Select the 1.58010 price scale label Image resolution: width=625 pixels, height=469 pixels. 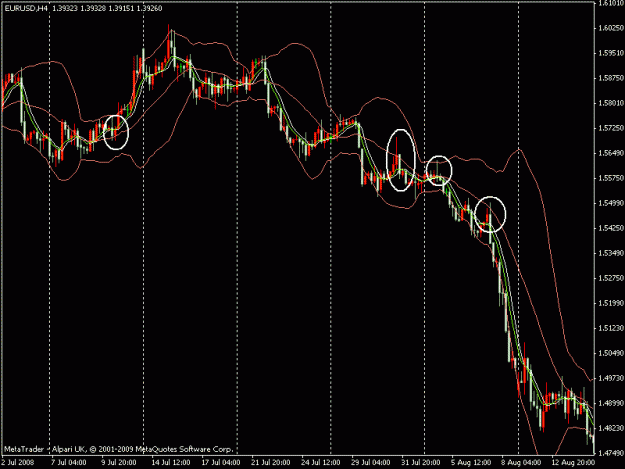tap(611, 103)
